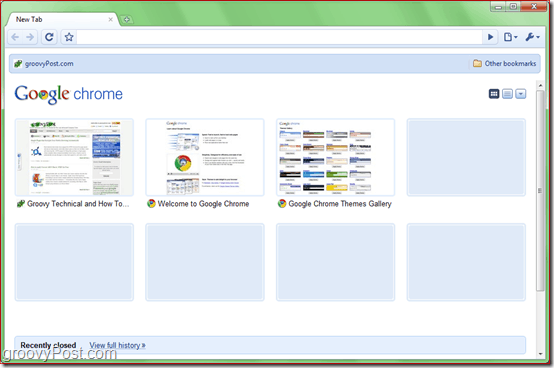The height and width of the screenshot is (368, 554).
Task: Switch to list view
Action: [507, 94]
